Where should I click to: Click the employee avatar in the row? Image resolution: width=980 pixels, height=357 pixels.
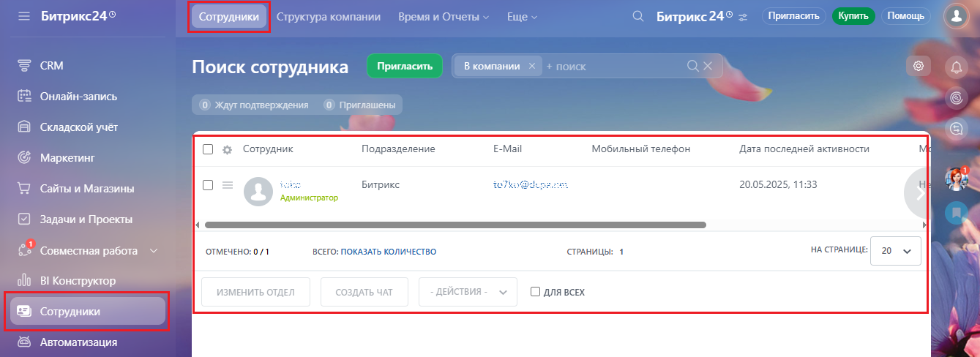click(258, 192)
